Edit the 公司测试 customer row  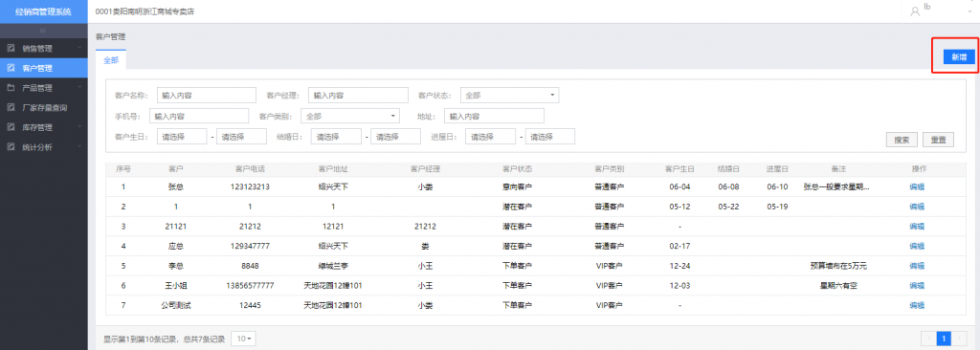tap(916, 306)
